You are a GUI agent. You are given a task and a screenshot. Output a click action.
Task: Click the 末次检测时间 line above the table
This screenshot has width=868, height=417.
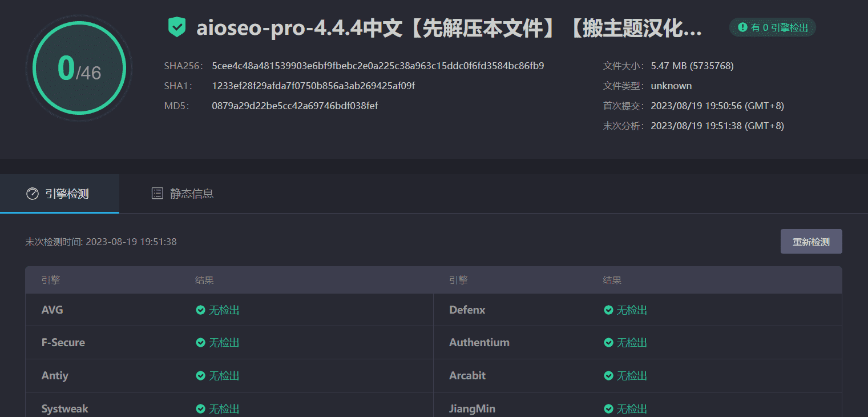[101, 242]
